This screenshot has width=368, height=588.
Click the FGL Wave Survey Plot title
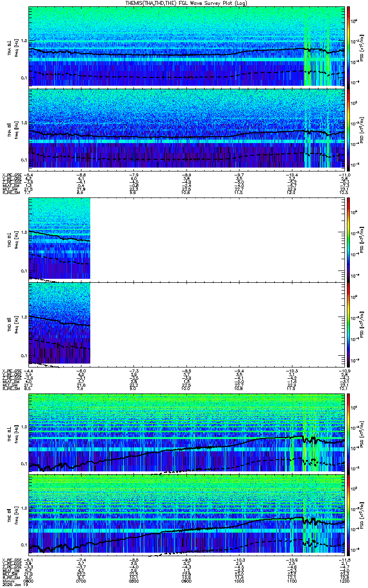(x=186, y=3)
